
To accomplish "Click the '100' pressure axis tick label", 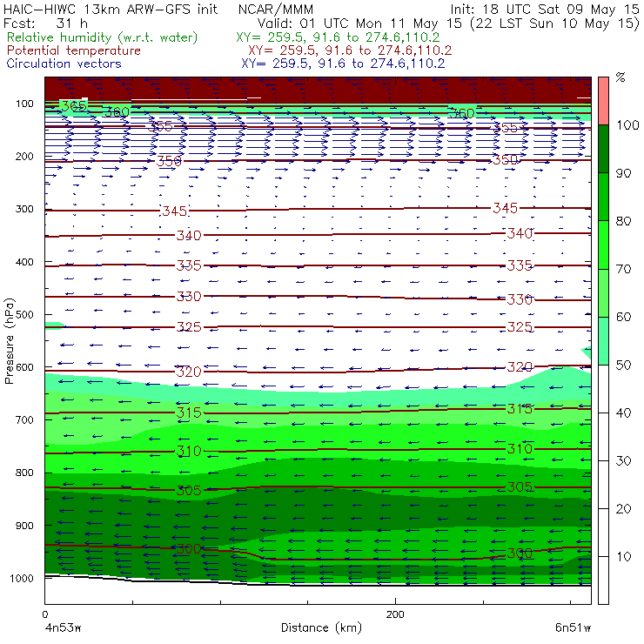I will (x=24, y=104).
